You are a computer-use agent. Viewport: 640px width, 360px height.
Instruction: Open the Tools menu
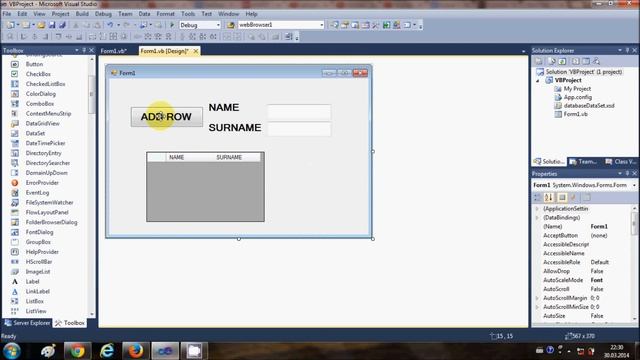[188, 14]
